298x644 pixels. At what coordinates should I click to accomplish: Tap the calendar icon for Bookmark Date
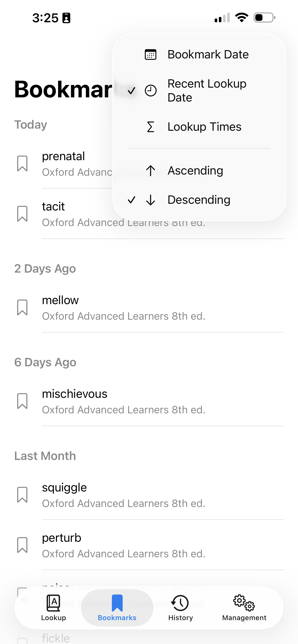point(151,54)
